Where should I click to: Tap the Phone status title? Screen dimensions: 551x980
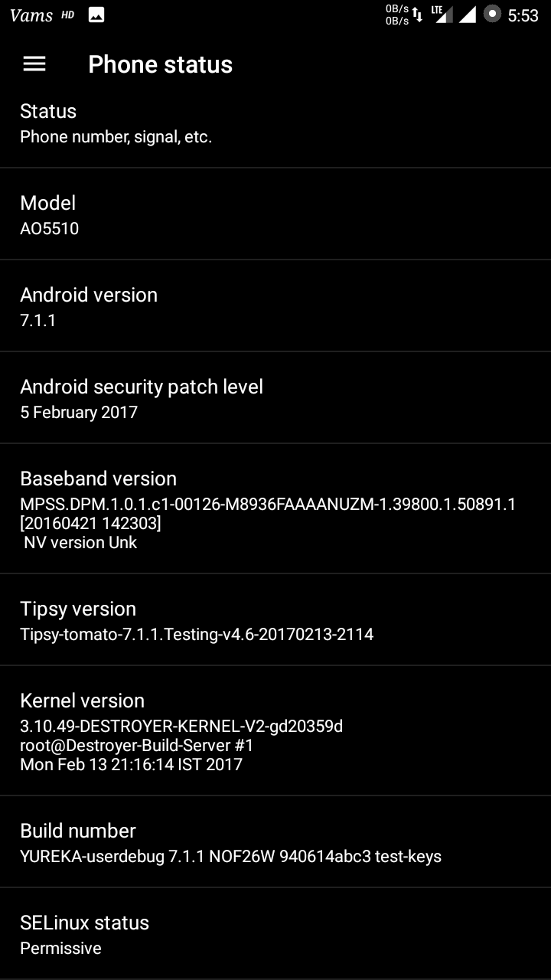point(160,64)
